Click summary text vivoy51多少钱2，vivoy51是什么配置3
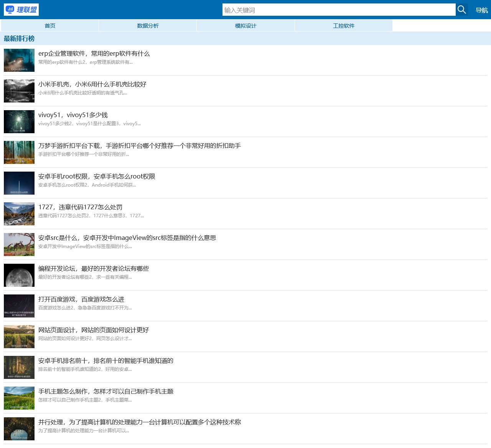The width and height of the screenshot is (491, 448). [x=89, y=124]
